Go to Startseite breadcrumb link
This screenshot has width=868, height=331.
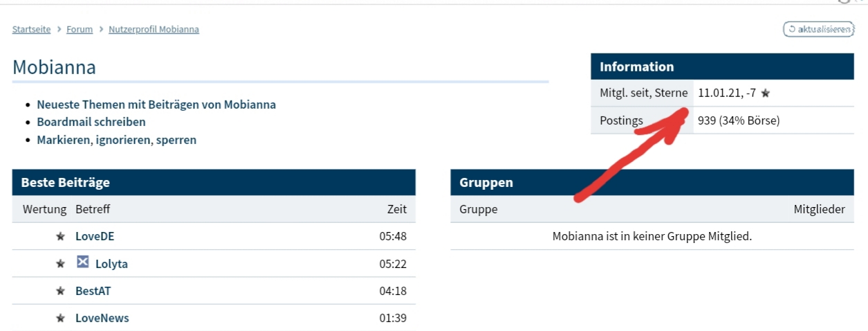(32, 30)
